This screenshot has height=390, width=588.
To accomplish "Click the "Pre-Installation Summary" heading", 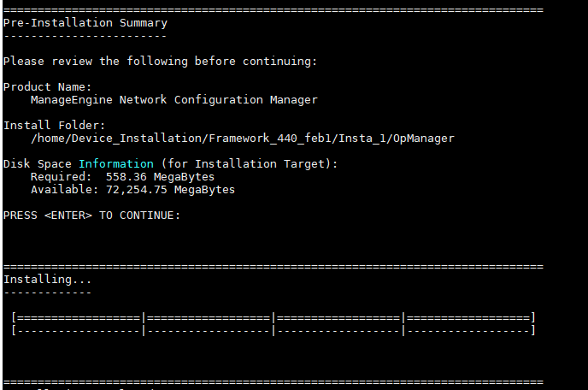I will click(85, 23).
